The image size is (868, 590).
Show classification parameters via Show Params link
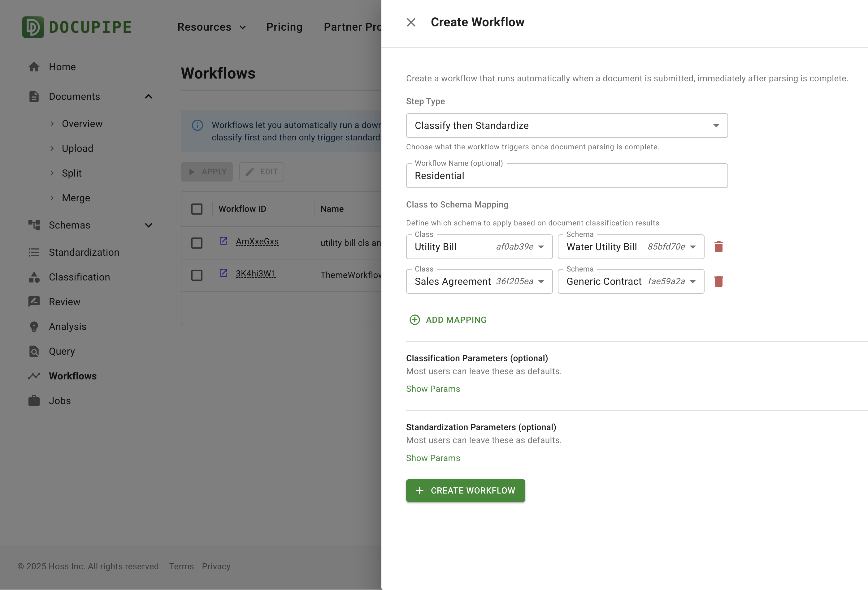tap(433, 388)
